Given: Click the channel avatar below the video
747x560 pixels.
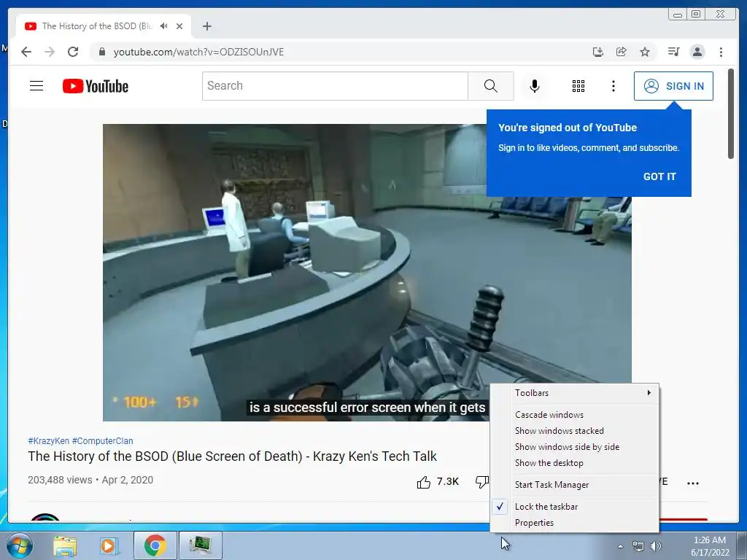Looking at the screenshot, I should click(x=45, y=517).
